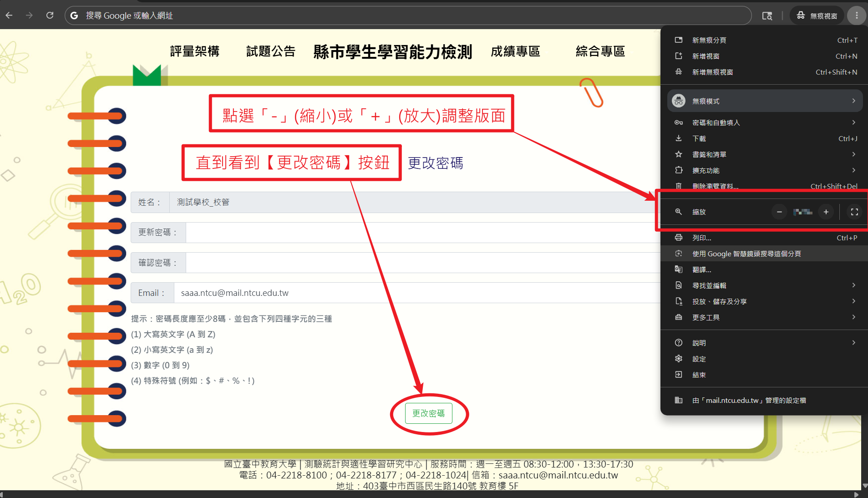Open the 試題公告 nav tab
This screenshot has width=868, height=498.
coord(271,51)
